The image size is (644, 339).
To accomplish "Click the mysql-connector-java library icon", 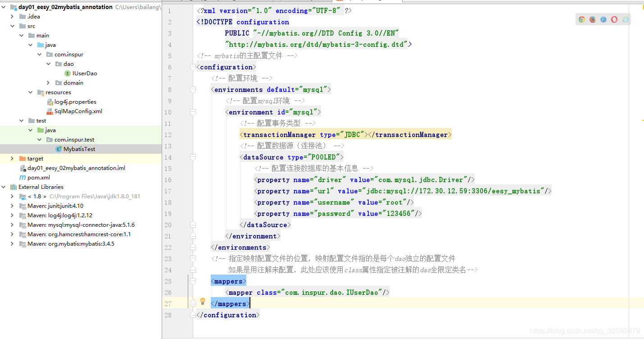I will pos(23,225).
